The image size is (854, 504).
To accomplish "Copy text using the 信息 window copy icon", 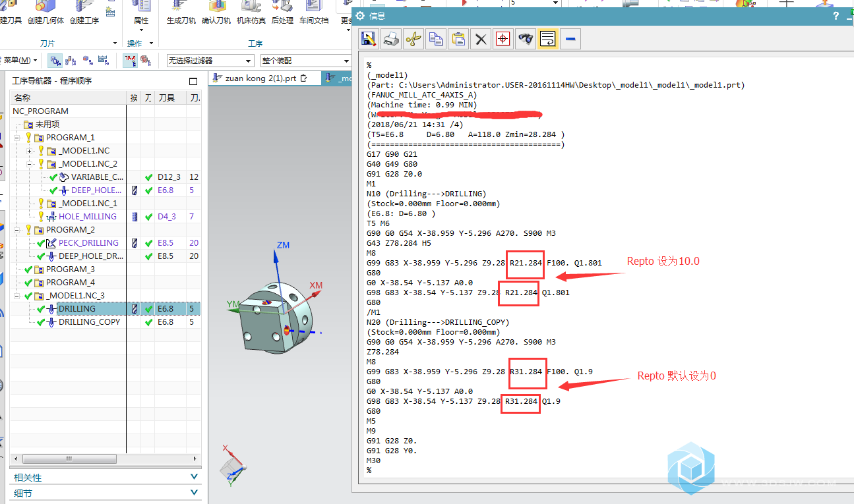I will click(x=436, y=39).
